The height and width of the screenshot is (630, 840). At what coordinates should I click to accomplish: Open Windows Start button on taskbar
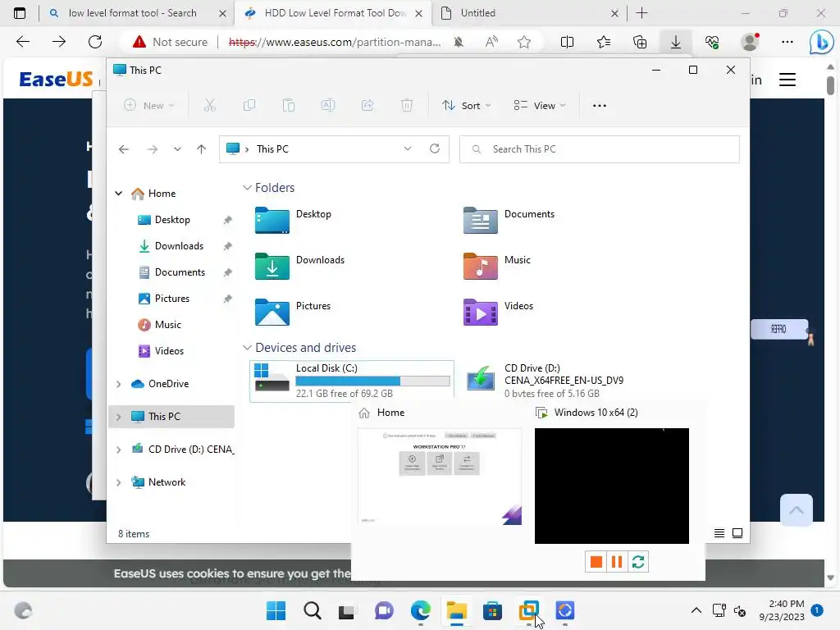click(x=276, y=610)
